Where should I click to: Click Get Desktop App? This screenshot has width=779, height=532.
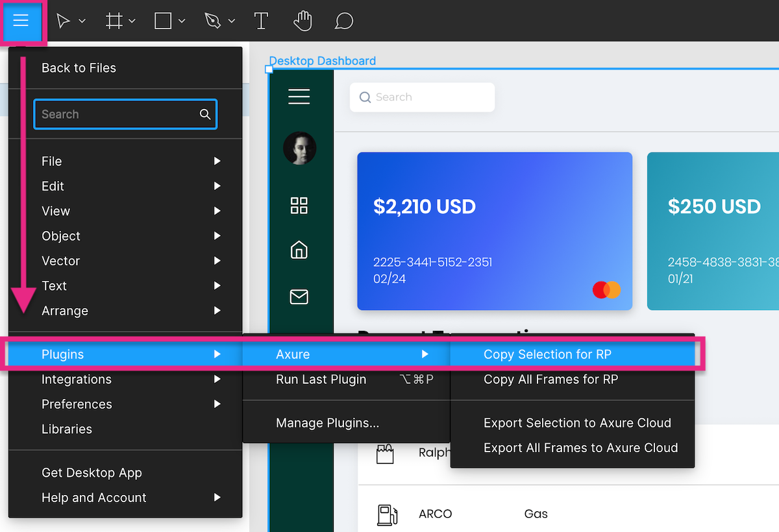click(x=92, y=472)
